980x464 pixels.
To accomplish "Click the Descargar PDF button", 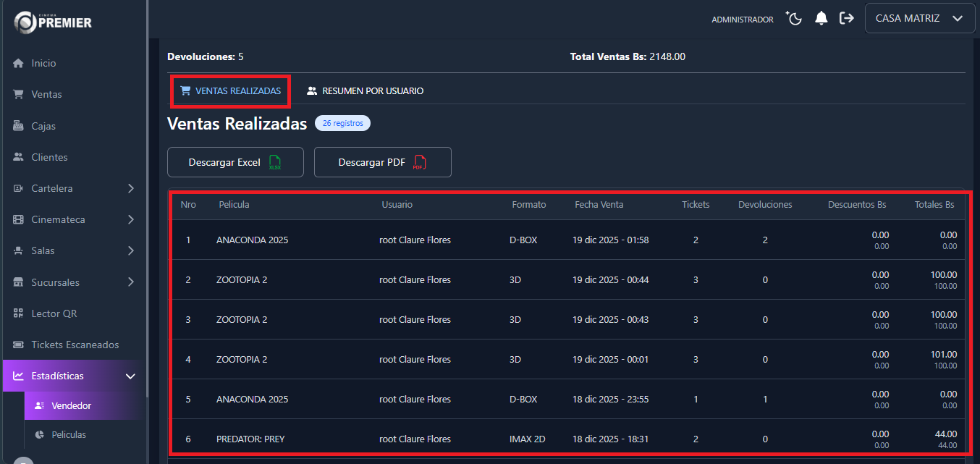I will [382, 162].
